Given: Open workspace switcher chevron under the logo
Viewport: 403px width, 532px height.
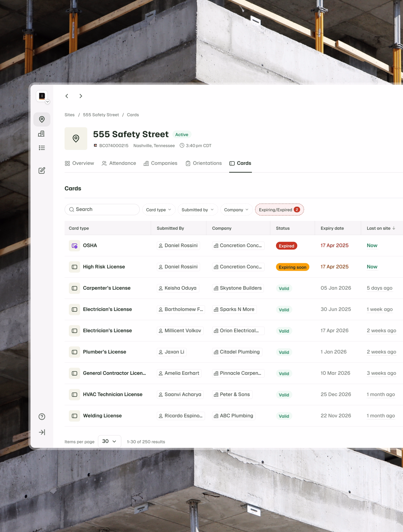Looking at the screenshot, I should coord(48,102).
